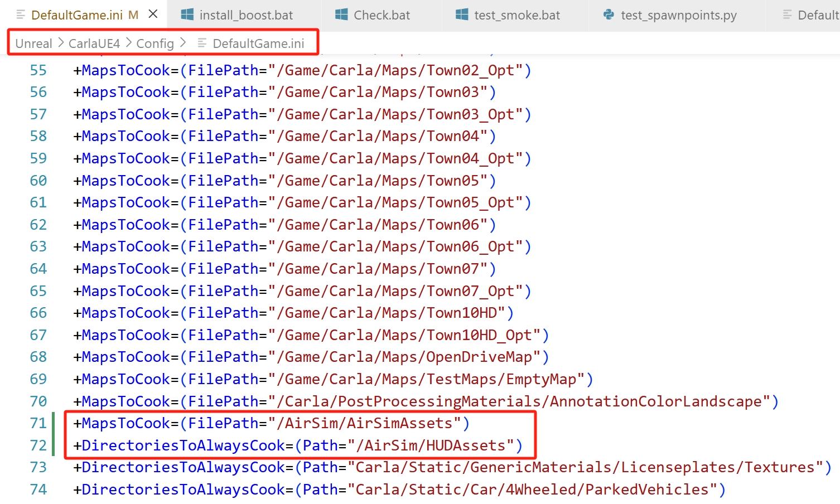
Task: Close the DefaultGame.ini editor tab
Action: pyautogui.click(x=153, y=14)
